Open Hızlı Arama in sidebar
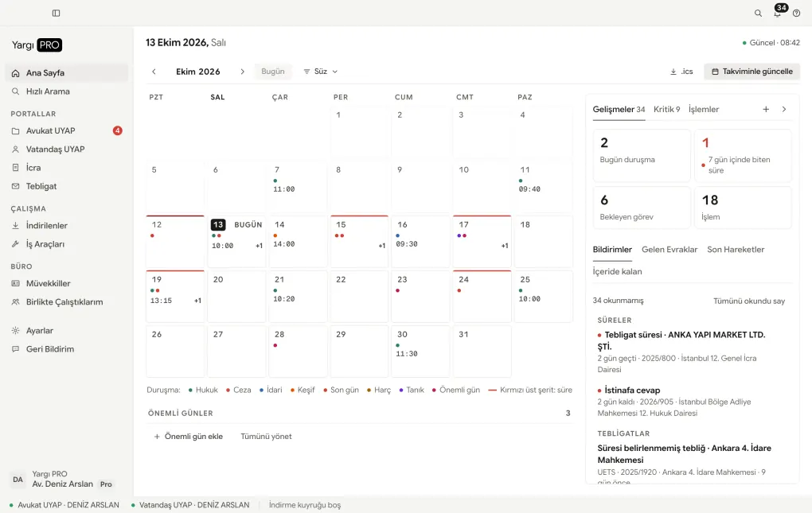 pyautogui.click(x=67, y=91)
